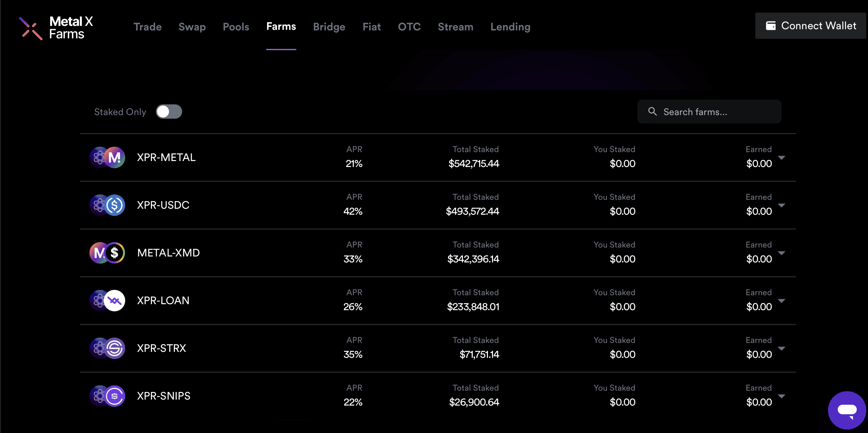
Task: Switch to the Swap tab
Action: point(192,27)
